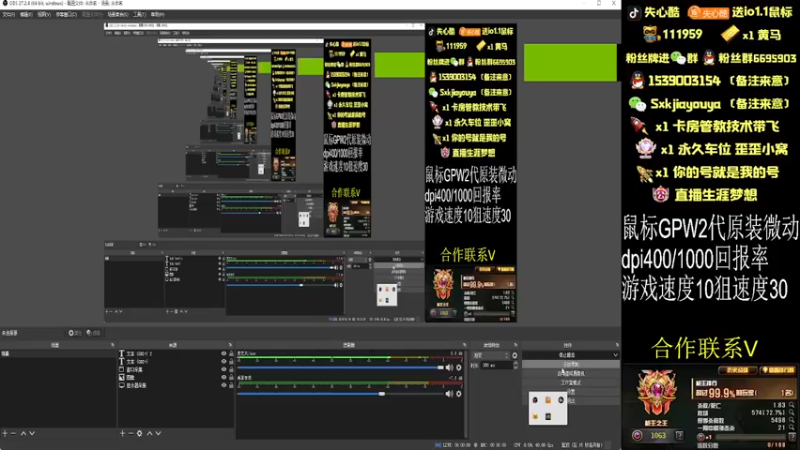Mute the 桌面音频 speaker icon

pyautogui.click(x=449, y=394)
